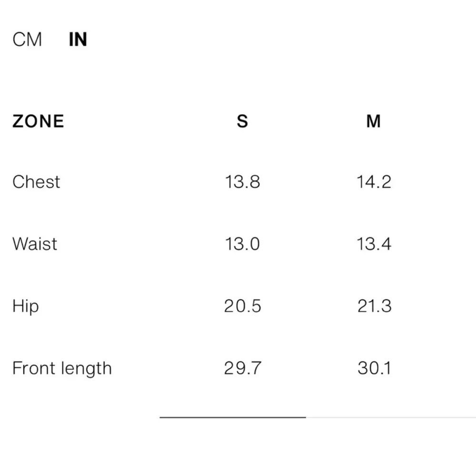The height and width of the screenshot is (476, 476).
Task: Click the ZONE column header
Action: click(x=38, y=121)
